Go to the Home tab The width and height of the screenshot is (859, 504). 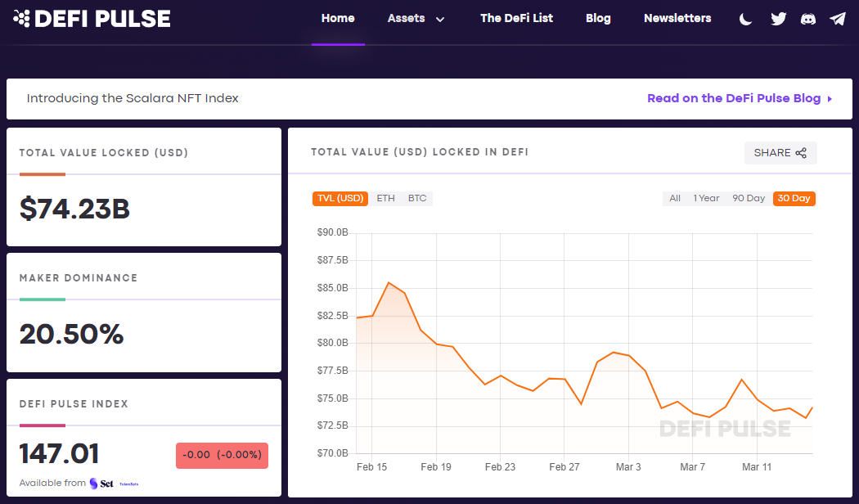(x=338, y=18)
